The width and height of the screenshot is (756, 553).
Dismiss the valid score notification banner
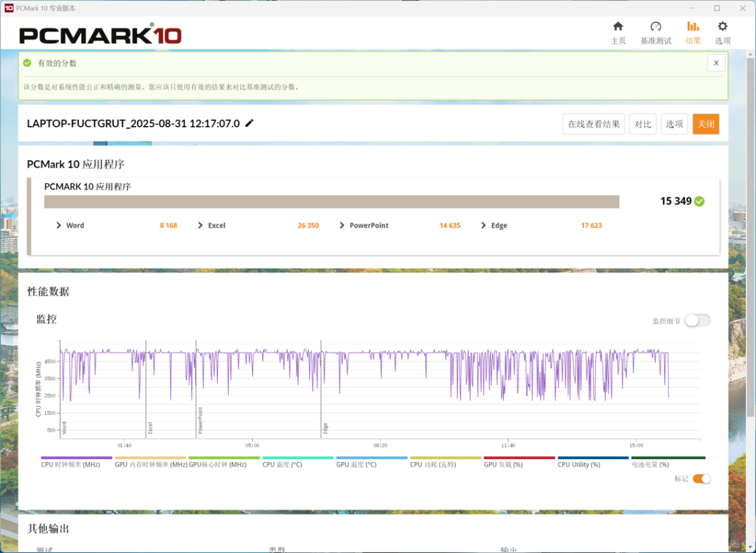click(x=716, y=63)
